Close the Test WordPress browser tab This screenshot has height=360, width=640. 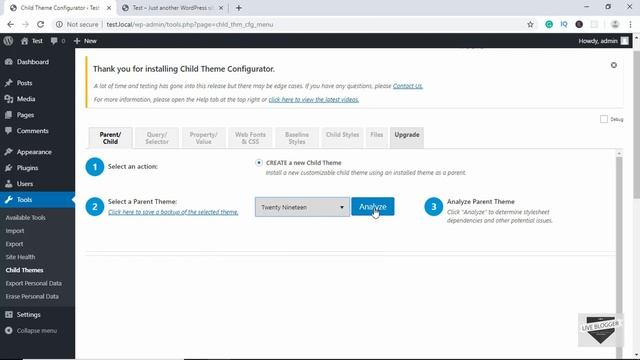(x=221, y=8)
